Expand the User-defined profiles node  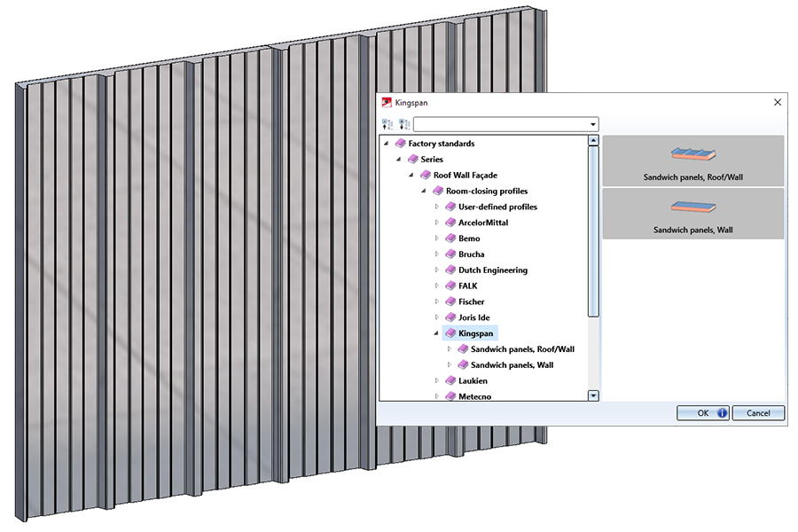436,207
